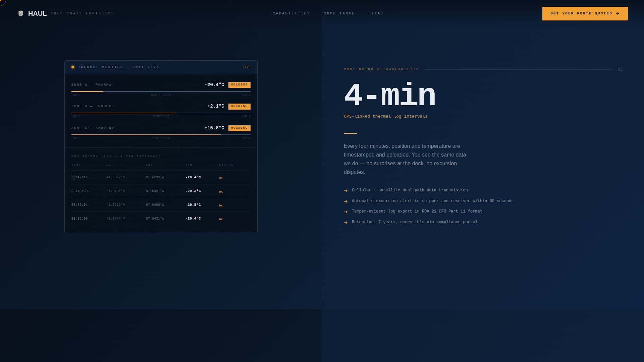Click arrow bullet beside Cellular satellite transmission
The height and width of the screenshot is (362, 644).
click(x=346, y=191)
